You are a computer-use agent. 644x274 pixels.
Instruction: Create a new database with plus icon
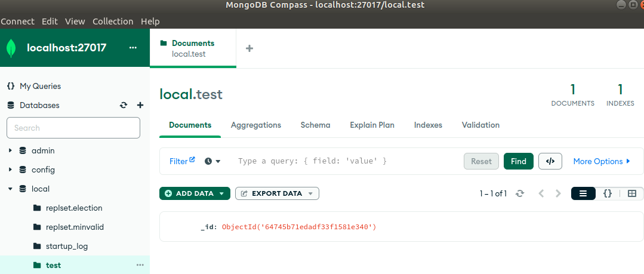[x=140, y=105]
